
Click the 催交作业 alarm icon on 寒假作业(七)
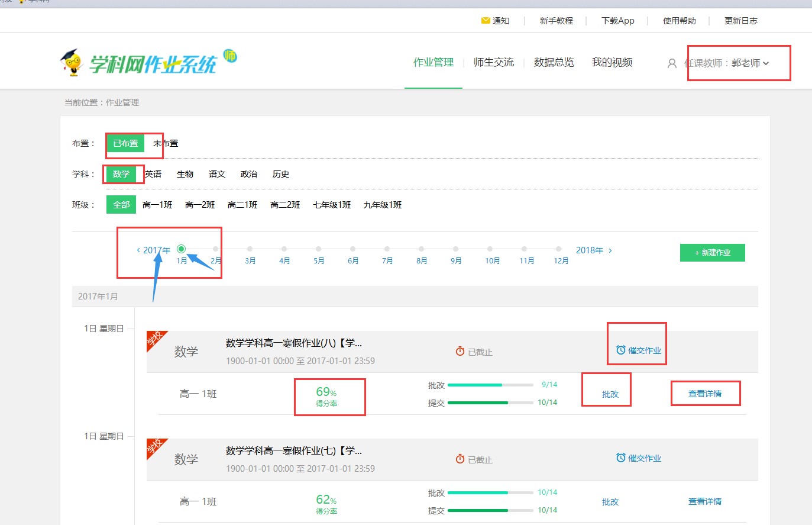click(620, 457)
